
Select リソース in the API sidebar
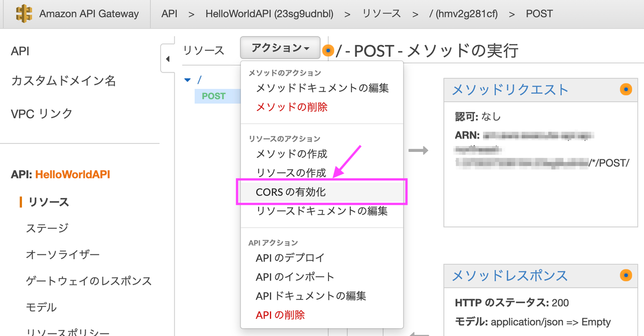49,202
